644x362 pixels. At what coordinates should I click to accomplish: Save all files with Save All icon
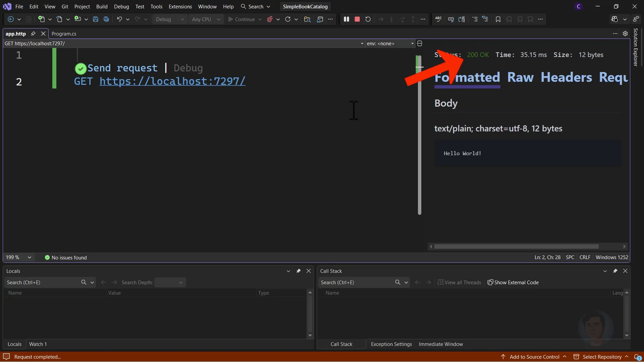106,19
